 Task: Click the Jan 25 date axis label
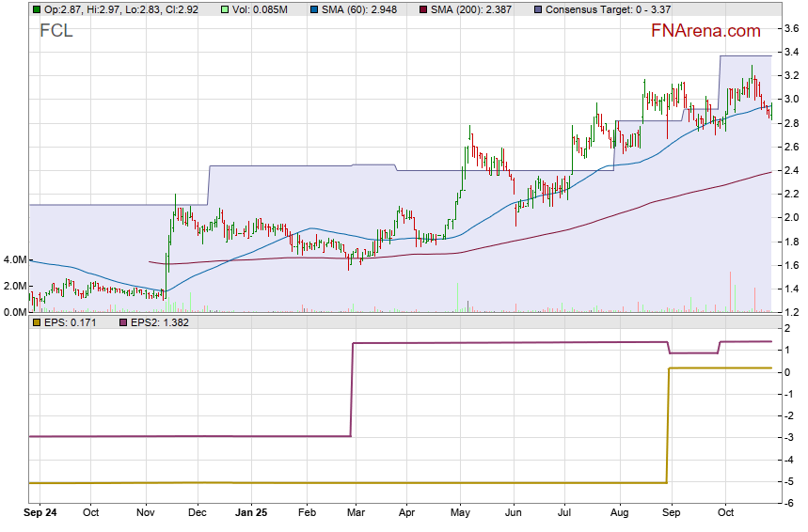pos(251,513)
